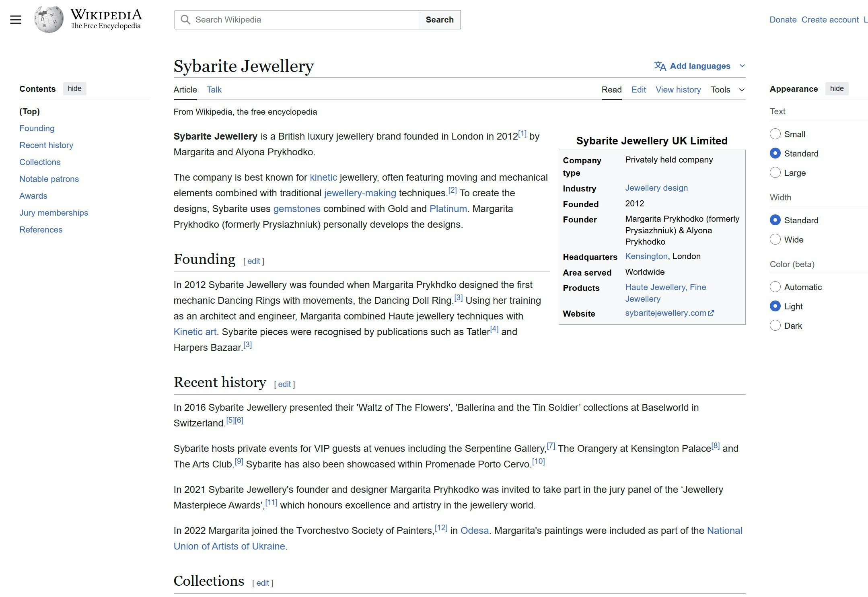
Task: Select the Read tab
Action: click(611, 90)
